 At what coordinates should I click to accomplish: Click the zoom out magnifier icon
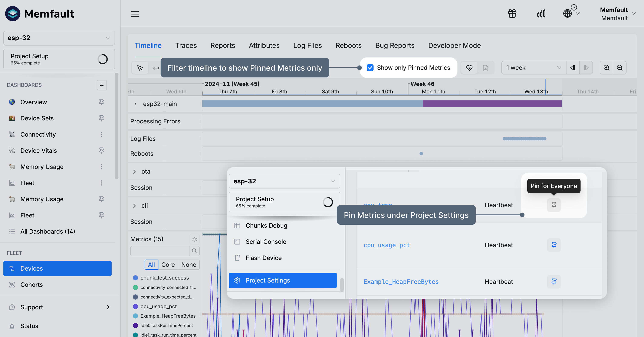pyautogui.click(x=620, y=68)
